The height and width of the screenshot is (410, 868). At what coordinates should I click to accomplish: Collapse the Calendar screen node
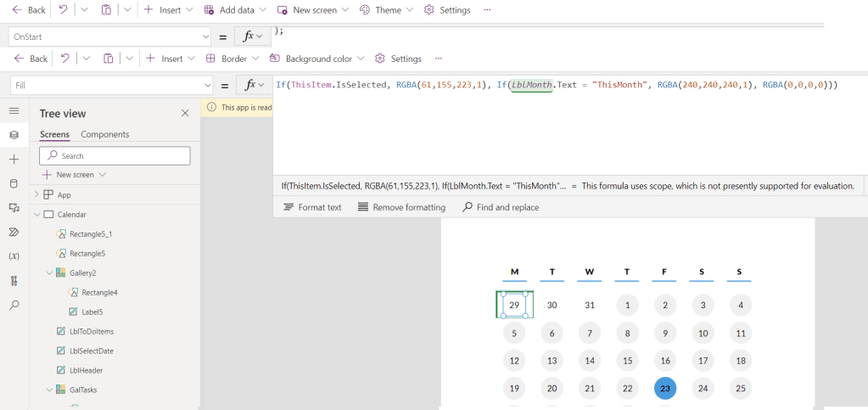click(36, 215)
